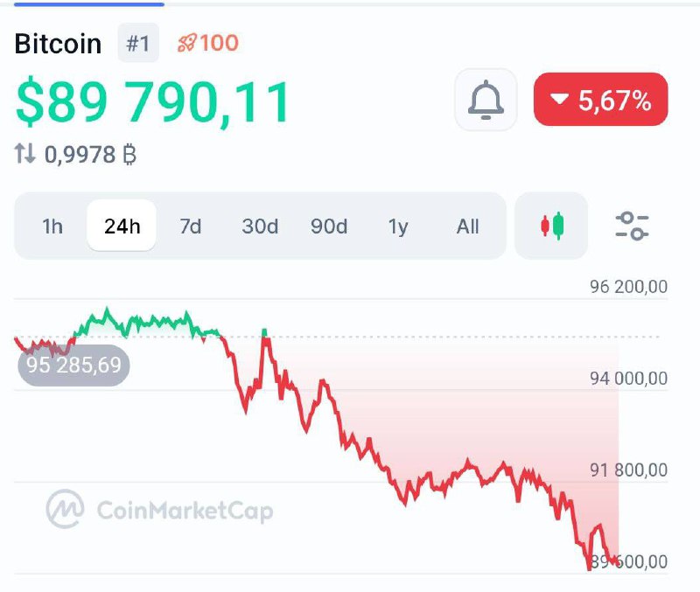The image size is (700, 592).
Task: Tap the 95 285,69 opening price label
Action: coord(73,365)
